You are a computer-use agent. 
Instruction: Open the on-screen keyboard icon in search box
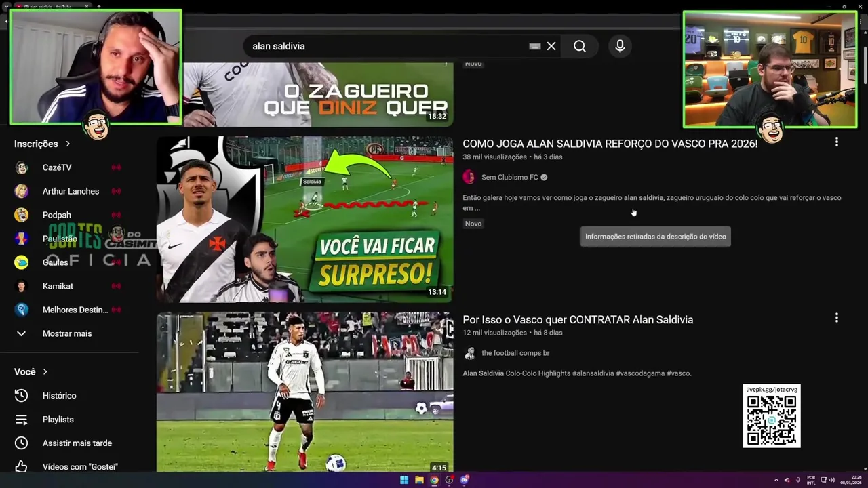(535, 46)
